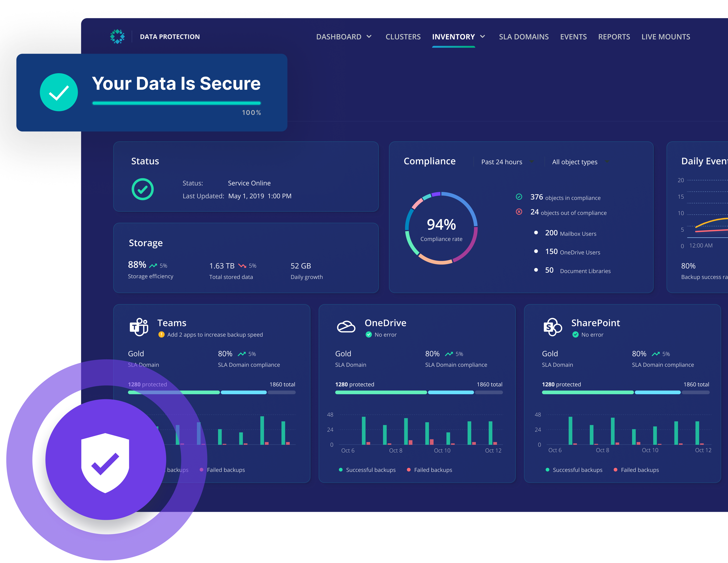Click the Teams yellow warning icon

[x=161, y=335]
